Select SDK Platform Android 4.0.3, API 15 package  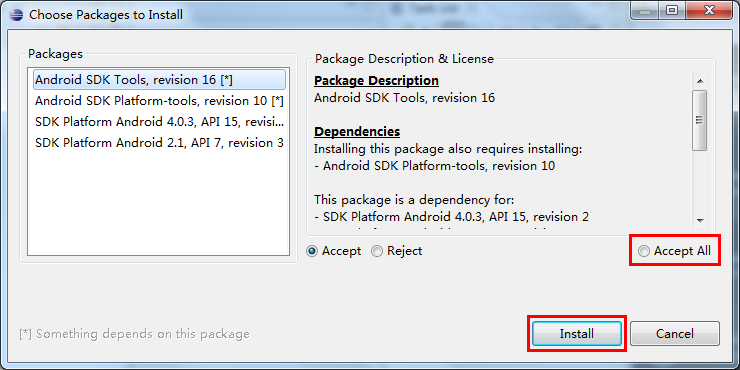tap(159, 122)
